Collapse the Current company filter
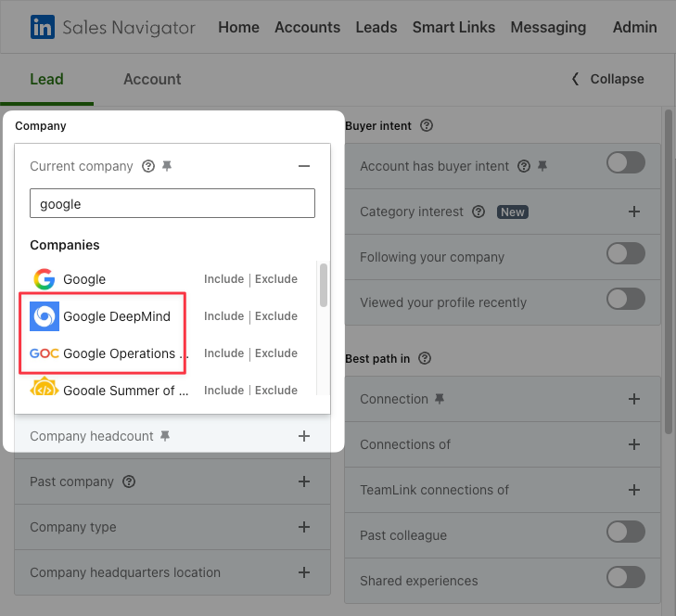The width and height of the screenshot is (676, 616). pos(304,166)
